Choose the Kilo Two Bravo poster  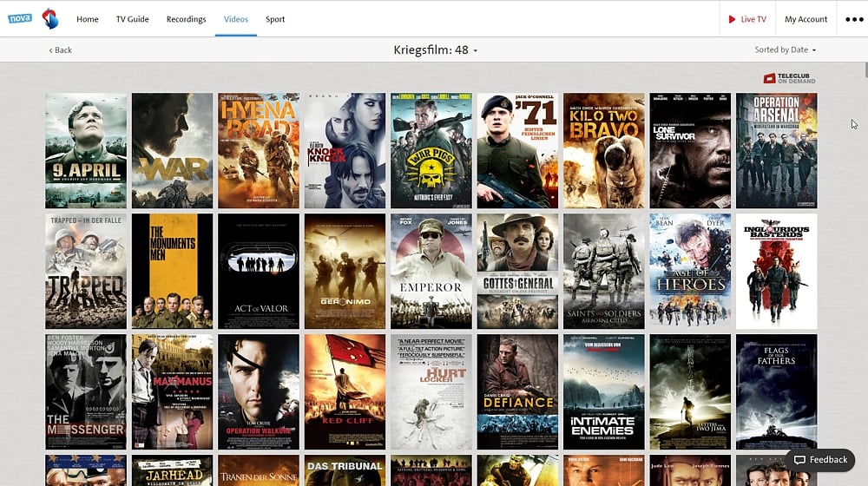pyautogui.click(x=604, y=150)
